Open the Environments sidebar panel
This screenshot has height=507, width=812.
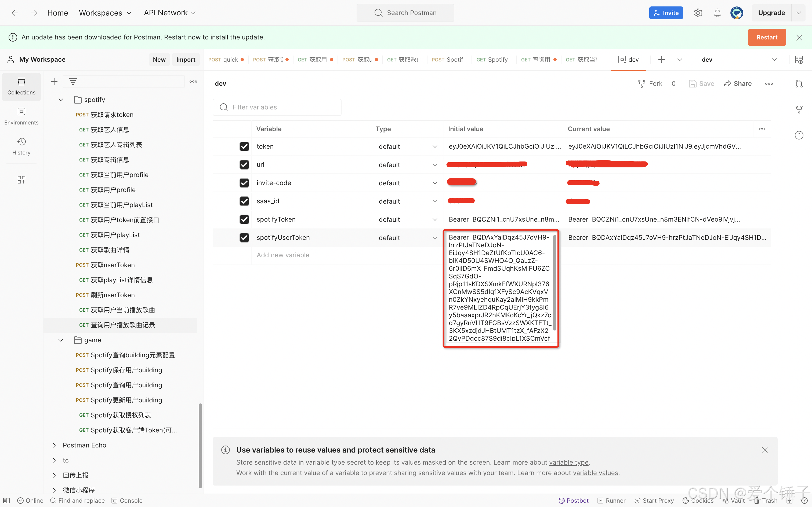(x=21, y=116)
